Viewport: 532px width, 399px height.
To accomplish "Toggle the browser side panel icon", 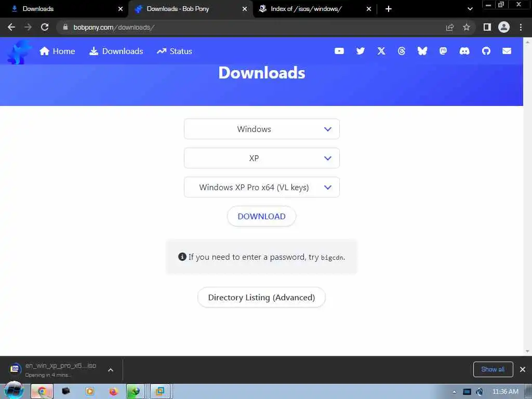I will click(x=487, y=27).
